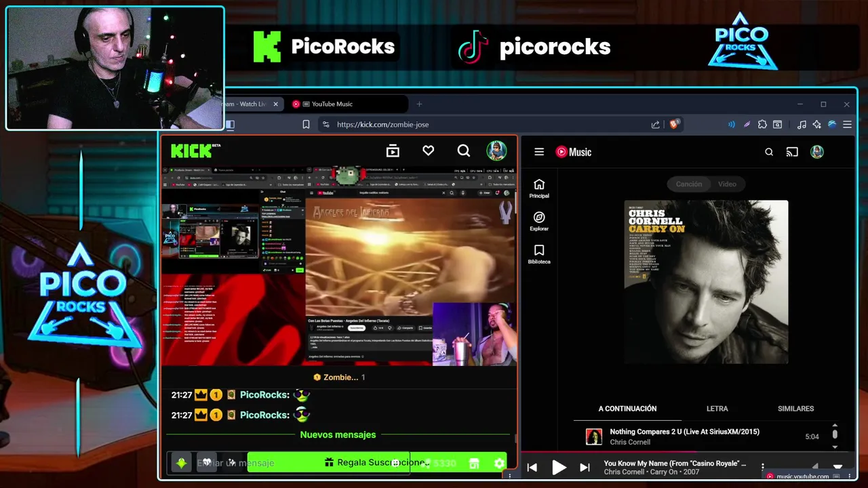Open a new browser tab
This screenshot has width=868, height=488.
pyautogui.click(x=419, y=104)
